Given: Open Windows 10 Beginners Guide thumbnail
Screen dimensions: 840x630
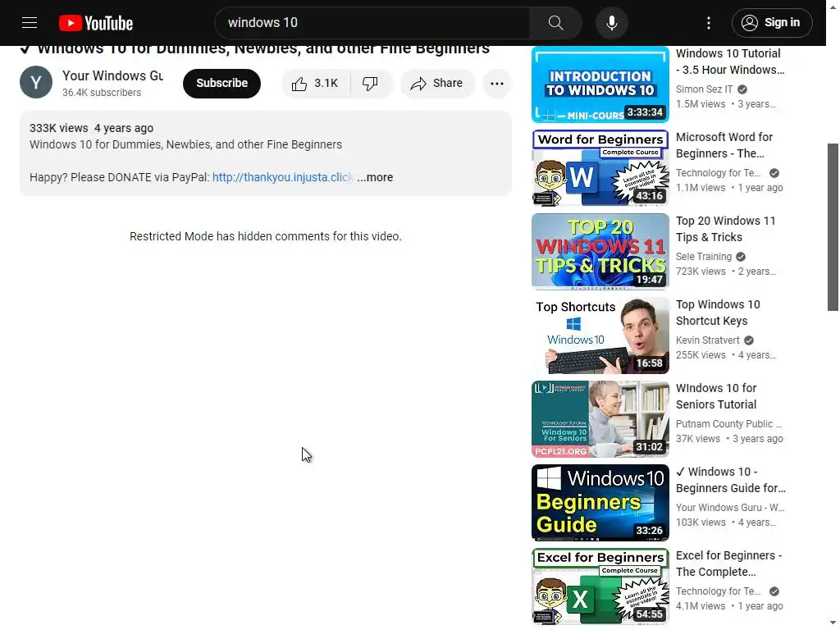Looking at the screenshot, I should point(600,503).
